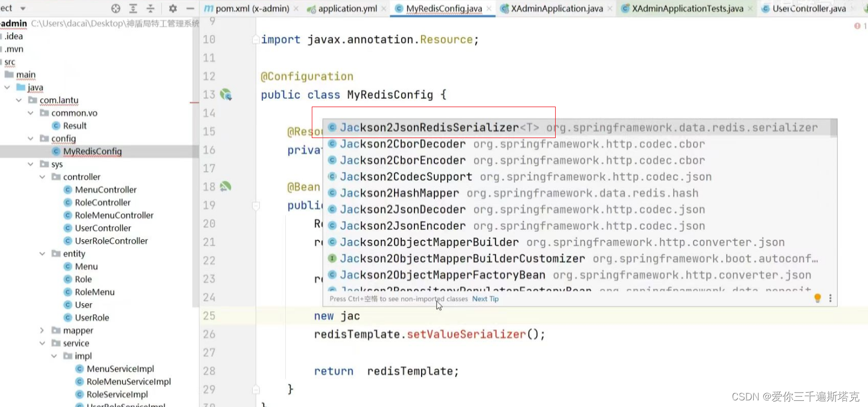
Task: Choose Jackson2ObjectMapperBuilder completion suggestion
Action: [x=577, y=242]
